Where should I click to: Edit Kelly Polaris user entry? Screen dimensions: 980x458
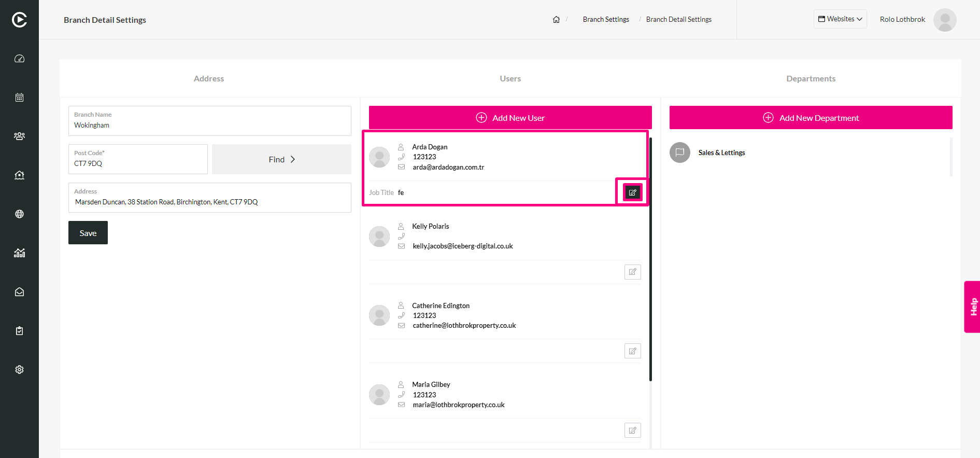[632, 272]
